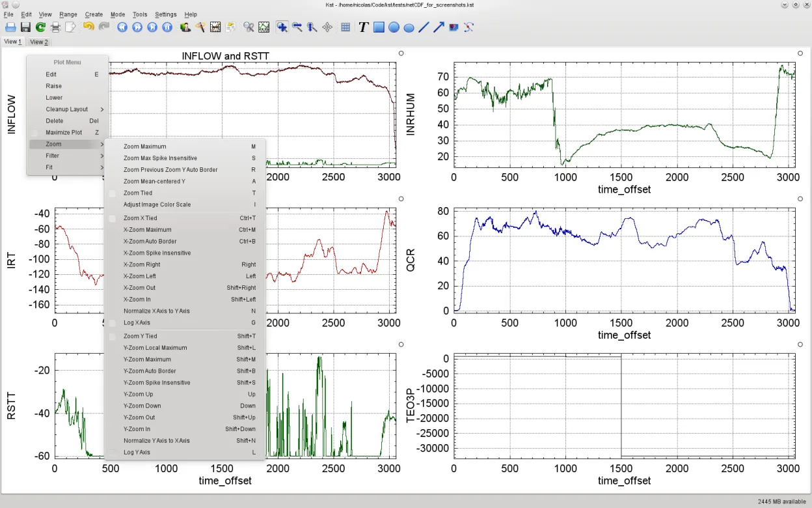Click the blue Count from end icon
Image resolution: width=812 pixels, height=508 pixels.
click(152, 27)
